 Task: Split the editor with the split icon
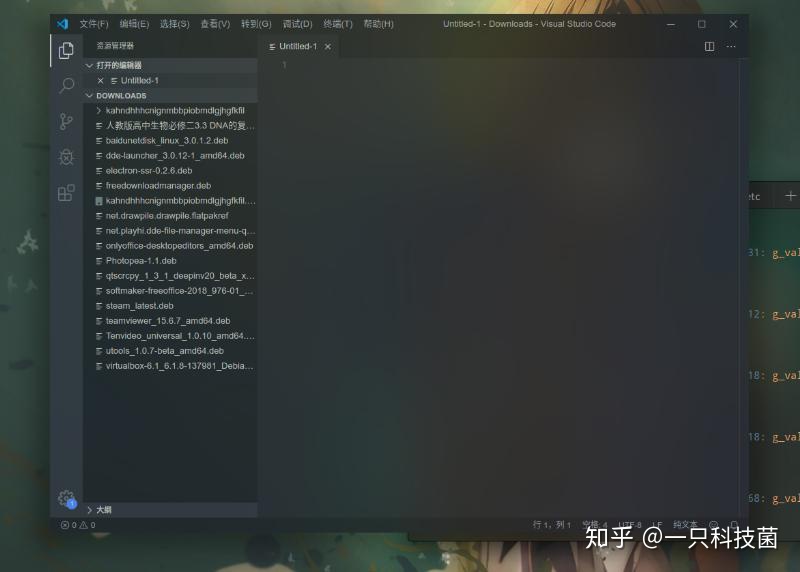pos(709,46)
